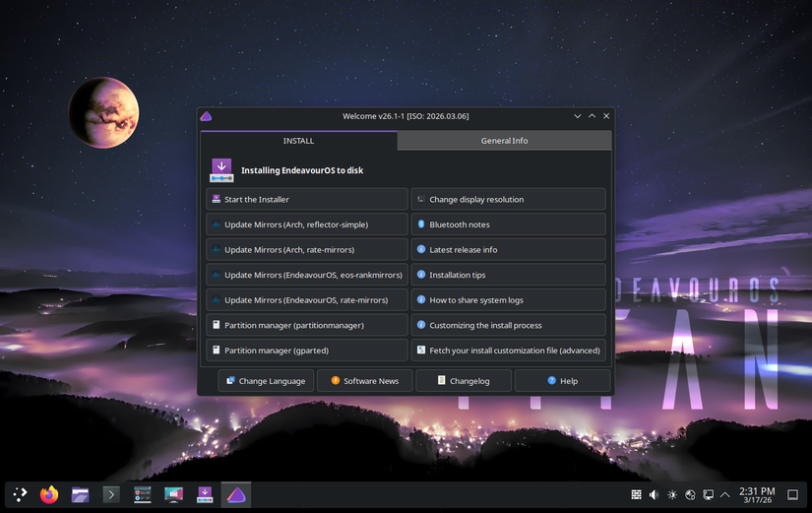This screenshot has width=812, height=513.
Task: Launch the installer icon in the taskbar
Action: click(205, 495)
